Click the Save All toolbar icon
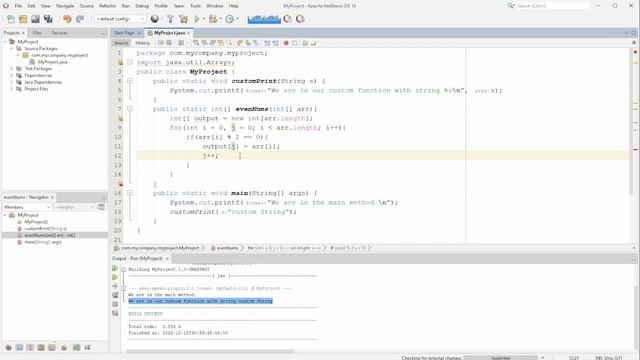640x360 pixels. (48, 19)
